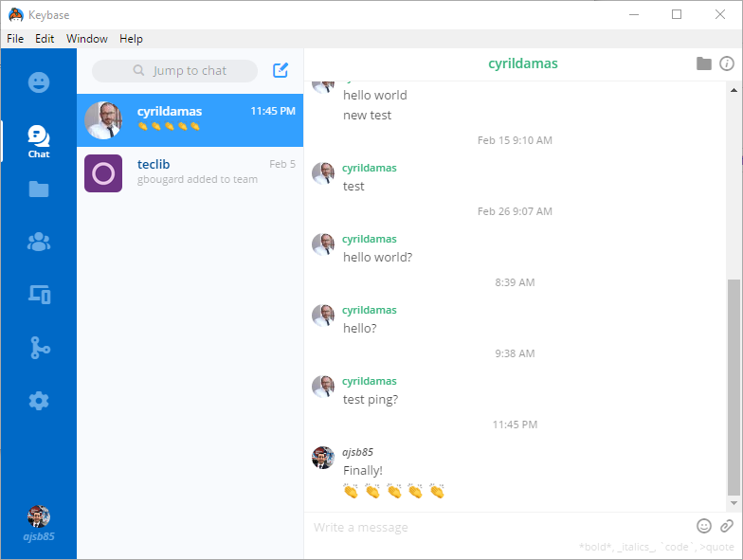The height and width of the screenshot is (560, 743).
Task: Maximize the Keybase window
Action: click(x=677, y=15)
